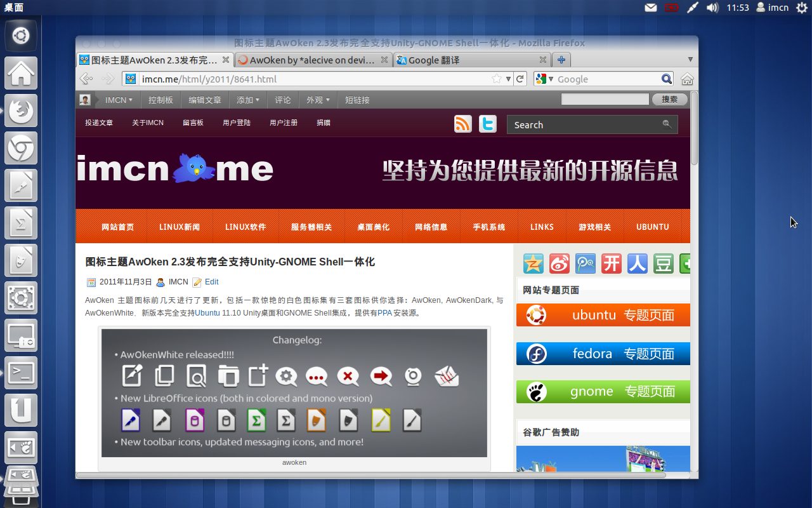812x508 pixels.
Task: Select the 图标主题AwOken 2.3 tab
Action: point(155,60)
